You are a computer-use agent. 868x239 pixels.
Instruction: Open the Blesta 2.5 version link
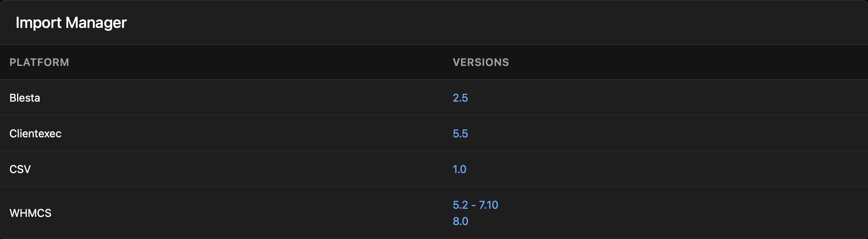tap(460, 98)
